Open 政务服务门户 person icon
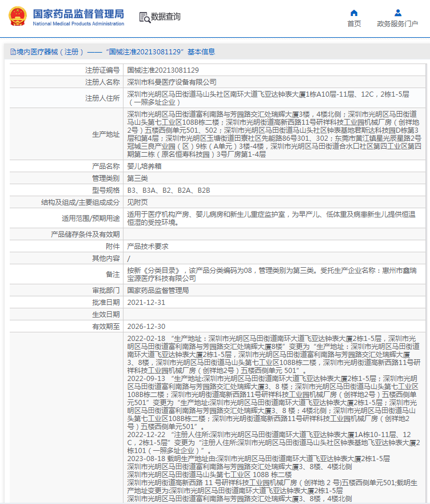Screen dimensions: 430x504 click(398, 13)
